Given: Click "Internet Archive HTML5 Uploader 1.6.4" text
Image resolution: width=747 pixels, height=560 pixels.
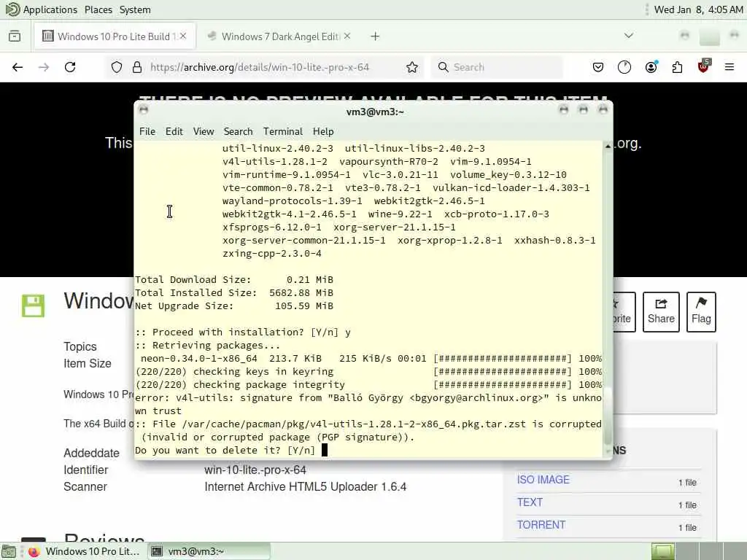Looking at the screenshot, I should click(x=306, y=486).
